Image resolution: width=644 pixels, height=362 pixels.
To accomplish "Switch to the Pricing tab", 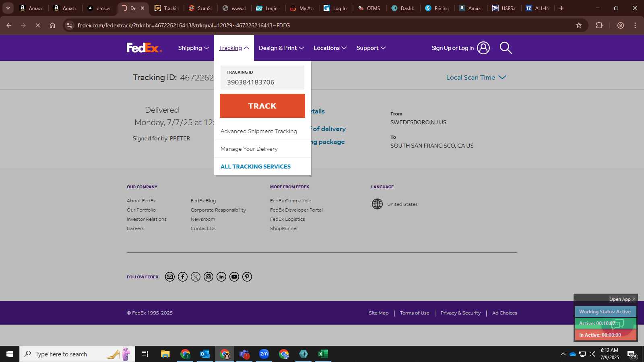I will [438, 8].
